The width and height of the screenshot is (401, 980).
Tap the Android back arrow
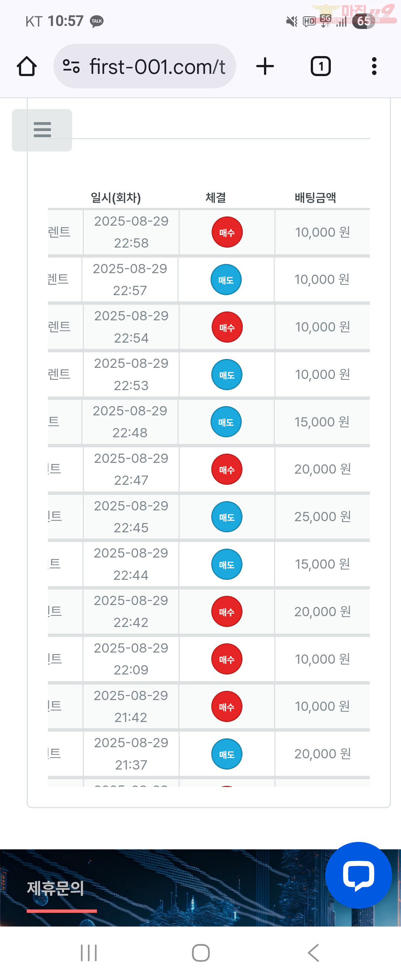(313, 953)
